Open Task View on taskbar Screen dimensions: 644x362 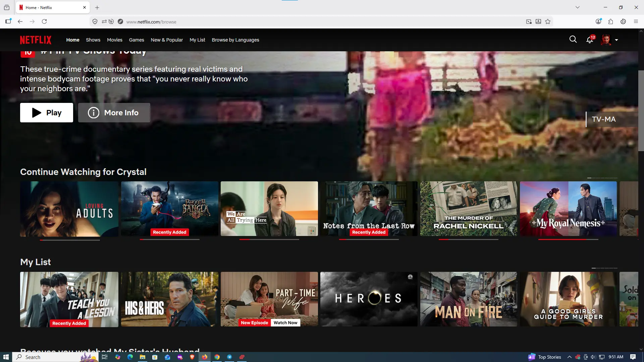(x=105, y=357)
